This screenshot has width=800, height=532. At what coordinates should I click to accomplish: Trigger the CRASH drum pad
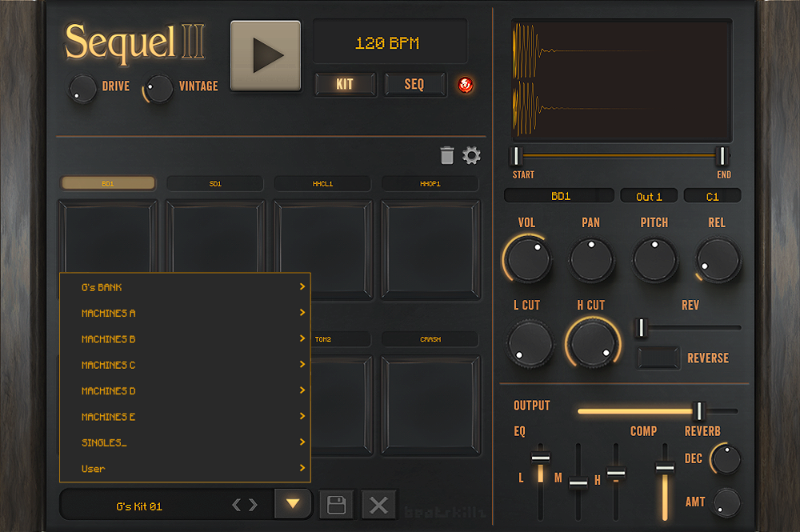pos(430,405)
